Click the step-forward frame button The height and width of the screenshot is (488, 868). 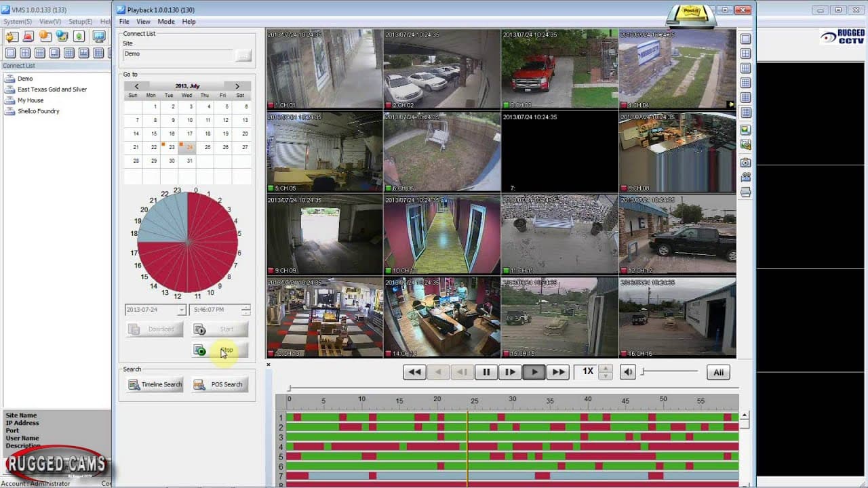[510, 371]
